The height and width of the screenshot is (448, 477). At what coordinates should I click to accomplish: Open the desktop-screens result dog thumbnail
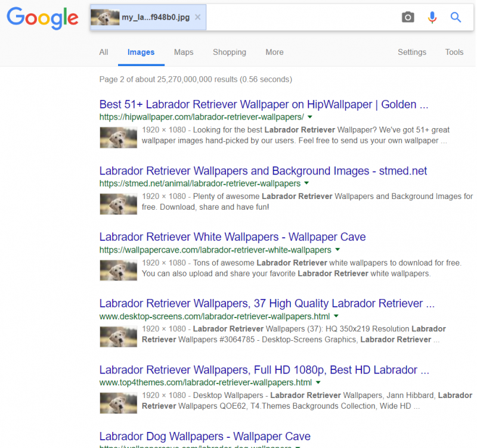(118, 337)
